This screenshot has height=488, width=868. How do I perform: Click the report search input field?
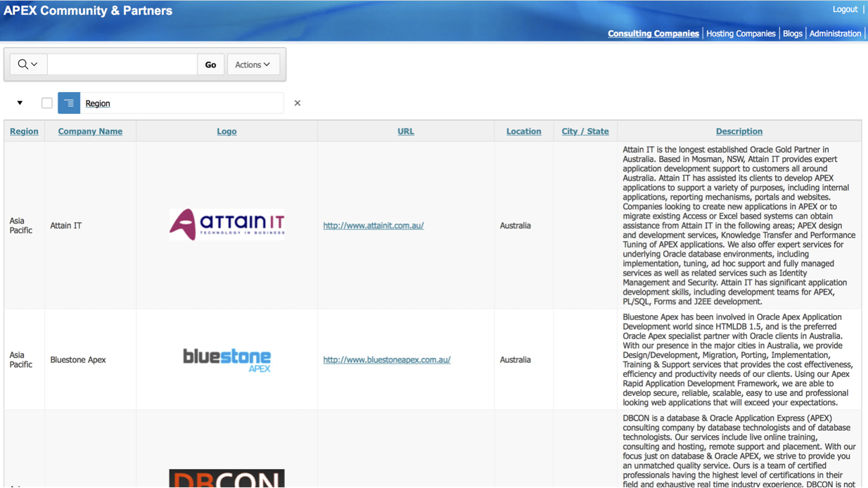122,65
